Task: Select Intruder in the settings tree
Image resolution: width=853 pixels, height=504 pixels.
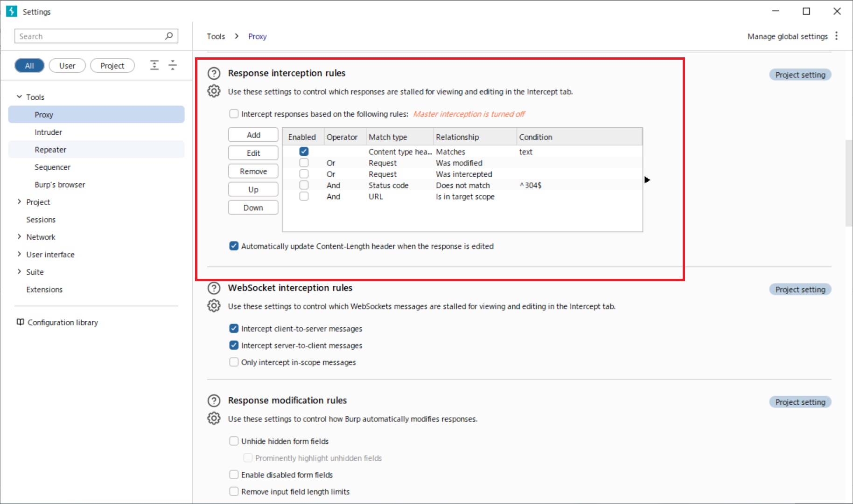Action: coord(97,132)
